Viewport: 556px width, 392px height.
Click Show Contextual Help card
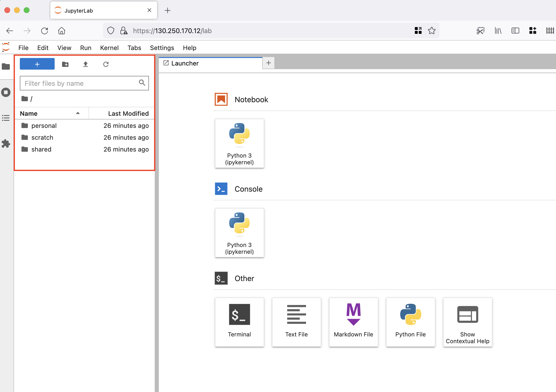click(467, 322)
